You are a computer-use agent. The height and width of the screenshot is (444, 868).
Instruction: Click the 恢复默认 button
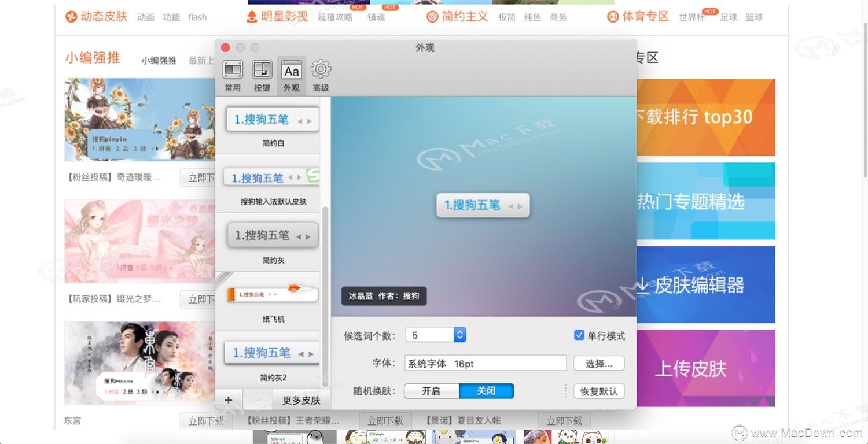click(599, 391)
